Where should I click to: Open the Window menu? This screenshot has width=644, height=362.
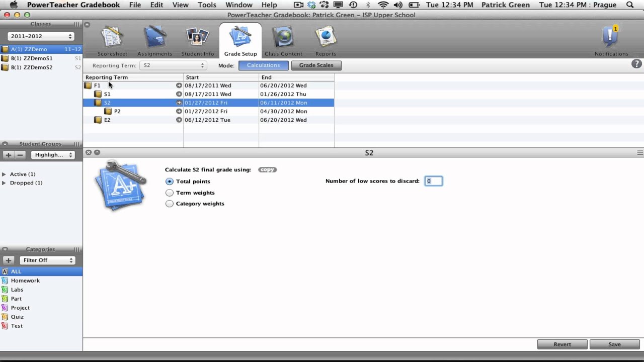239,5
